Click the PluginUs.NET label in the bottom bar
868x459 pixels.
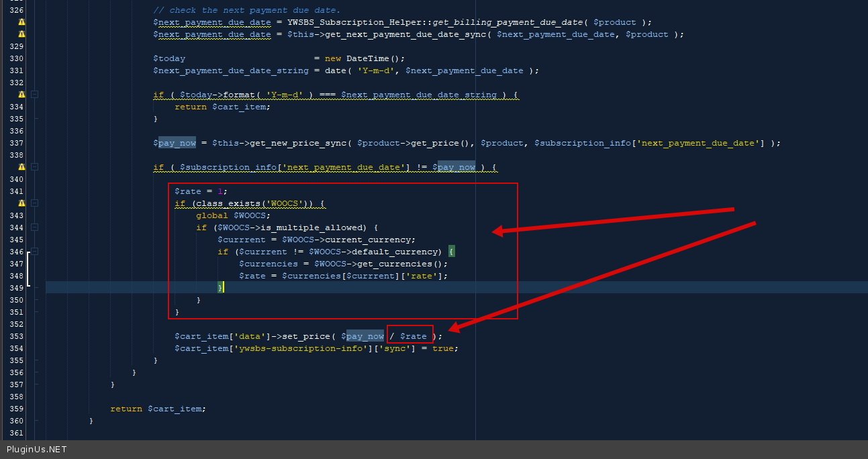[36, 450]
